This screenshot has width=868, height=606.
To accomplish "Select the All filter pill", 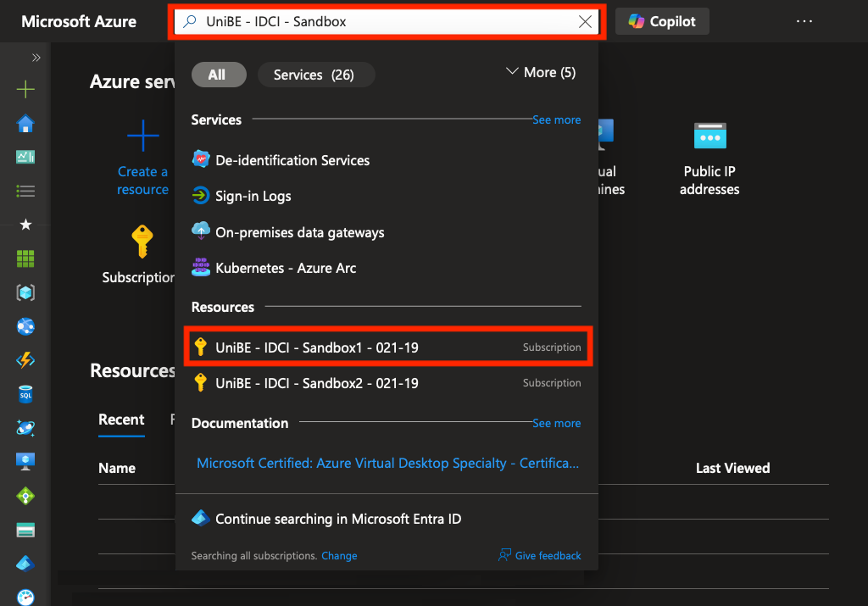I will [218, 75].
